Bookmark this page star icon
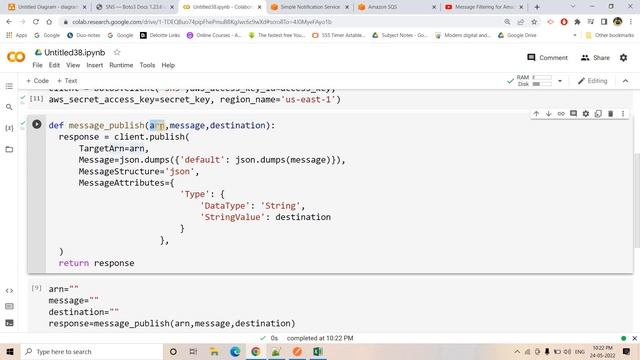The width and height of the screenshot is (640, 360). (x=534, y=22)
